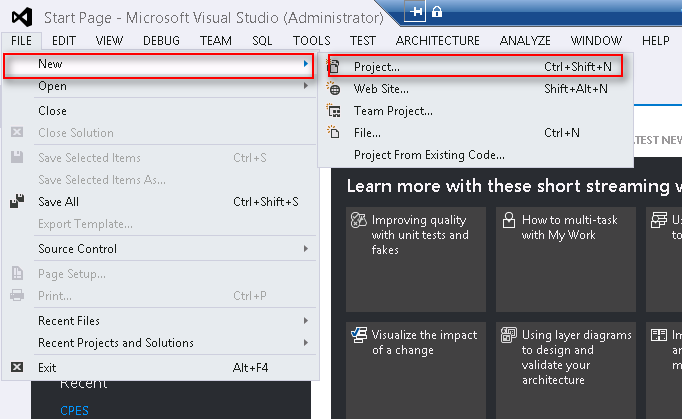Viewport: 682px width, 419px height.
Task: Click the Team Project icon
Action: 334,111
